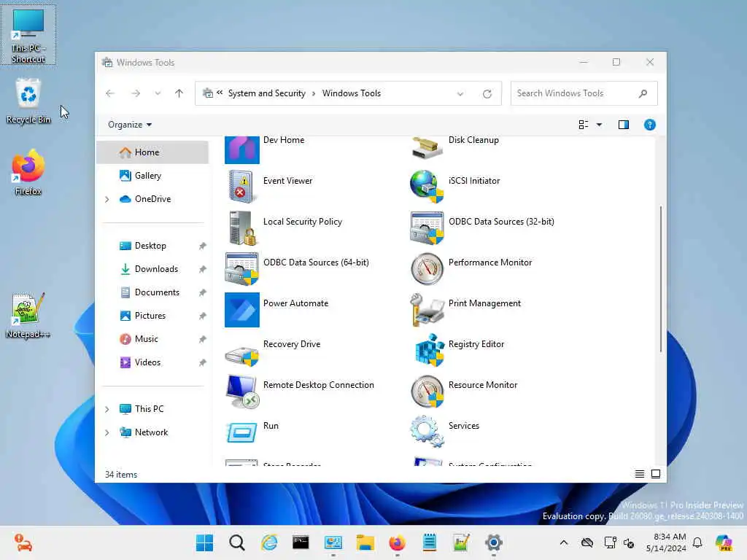Switch to details list view in status bar
The width and height of the screenshot is (747, 560).
(x=639, y=474)
